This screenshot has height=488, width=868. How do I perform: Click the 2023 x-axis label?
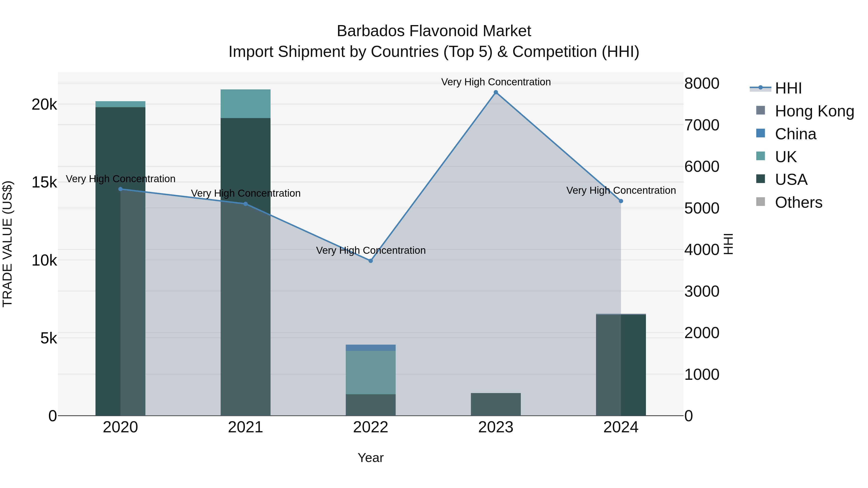(x=496, y=427)
